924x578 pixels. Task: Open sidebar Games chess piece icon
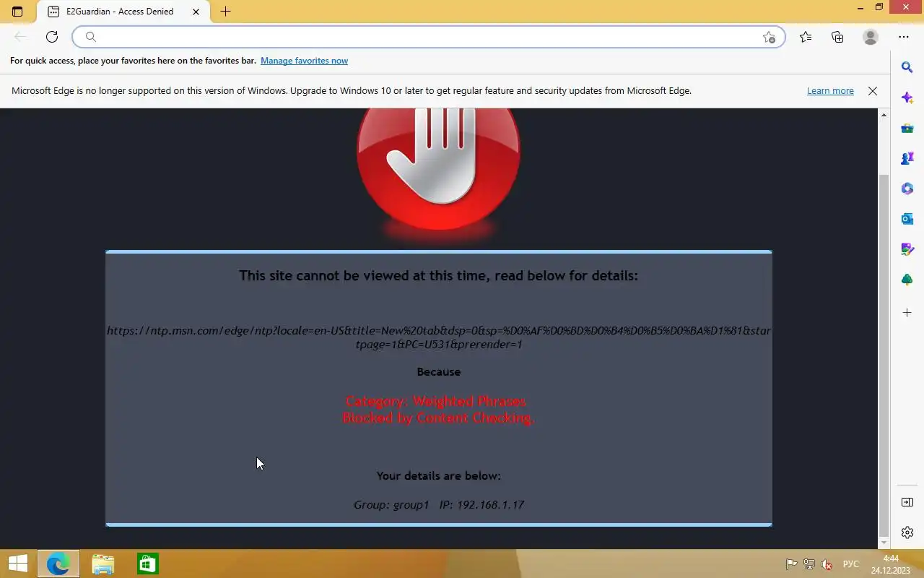tap(907, 158)
